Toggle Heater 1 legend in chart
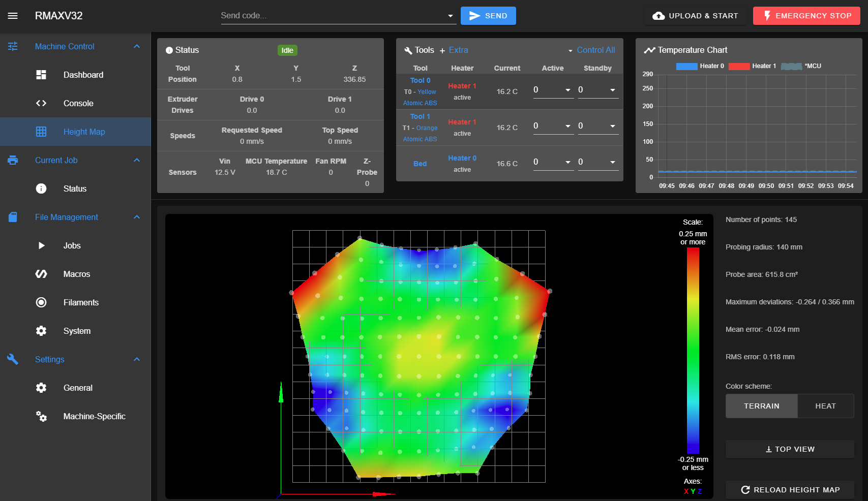 (x=753, y=66)
